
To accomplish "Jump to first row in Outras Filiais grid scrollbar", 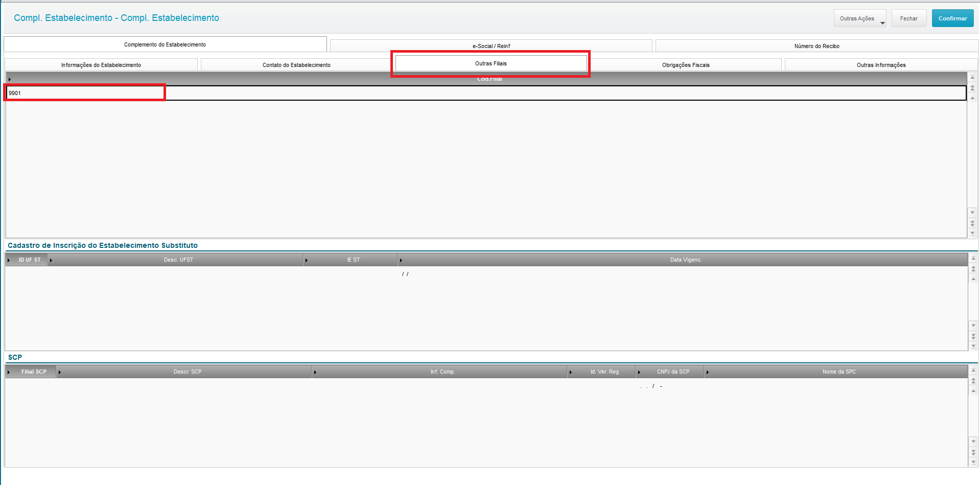I will click(x=972, y=78).
